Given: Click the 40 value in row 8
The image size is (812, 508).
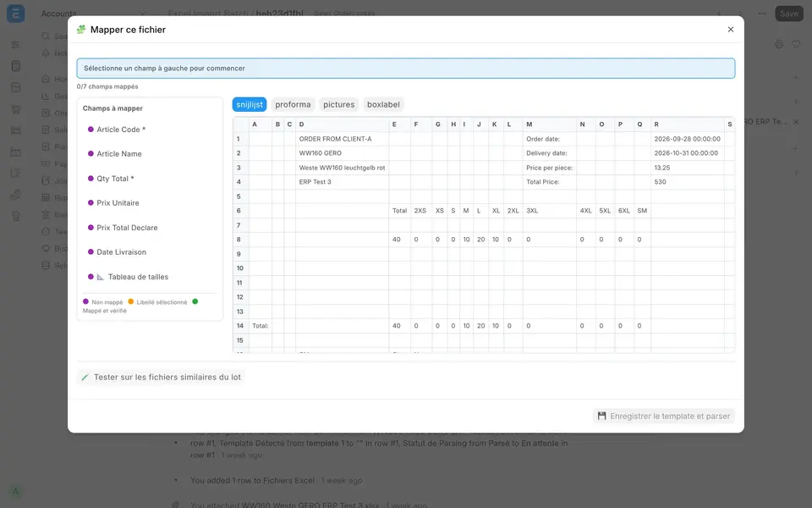Looking at the screenshot, I should tap(400, 240).
